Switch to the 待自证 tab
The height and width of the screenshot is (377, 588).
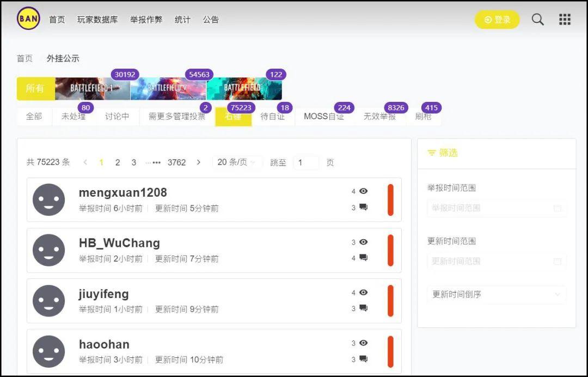pos(273,116)
